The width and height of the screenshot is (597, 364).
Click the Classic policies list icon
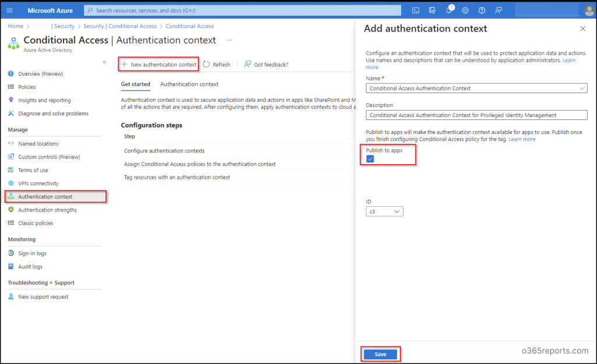(10, 223)
